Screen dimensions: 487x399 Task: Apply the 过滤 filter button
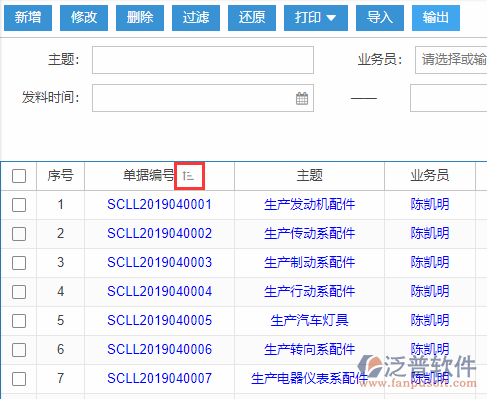point(196,18)
